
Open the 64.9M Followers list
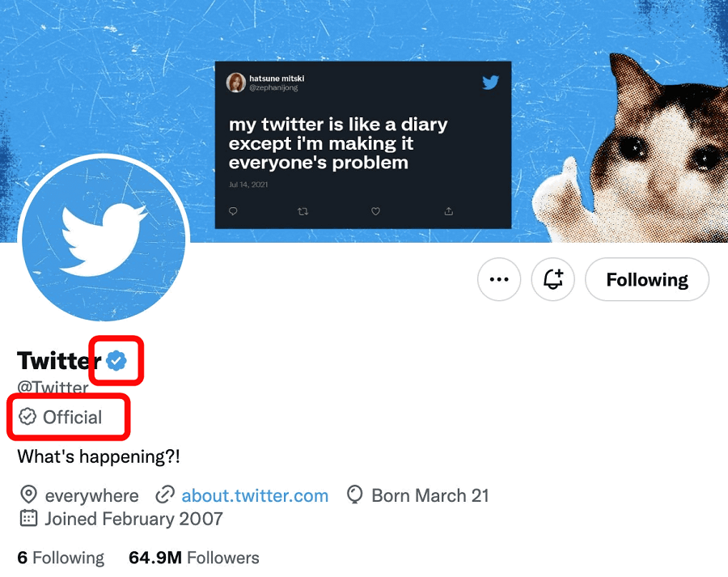(194, 558)
